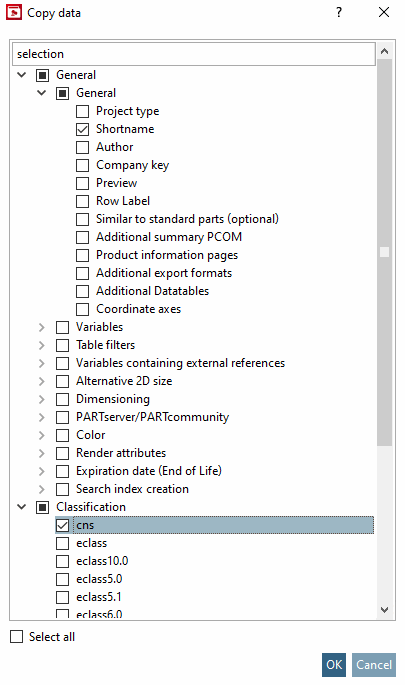Collapse the top-level General node

21,75
